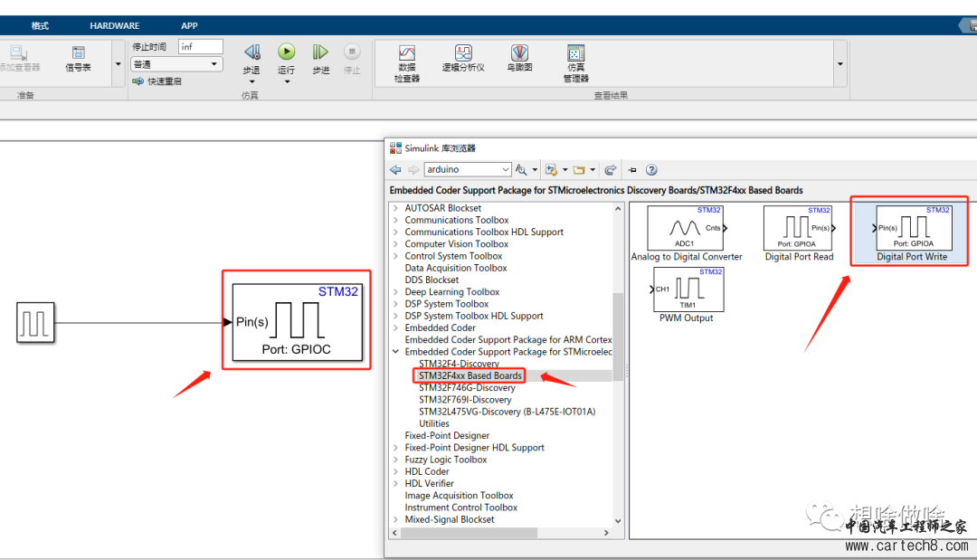Open the 仿真管理器 simulation manager
This screenshot has height=560, width=977.
(x=575, y=63)
